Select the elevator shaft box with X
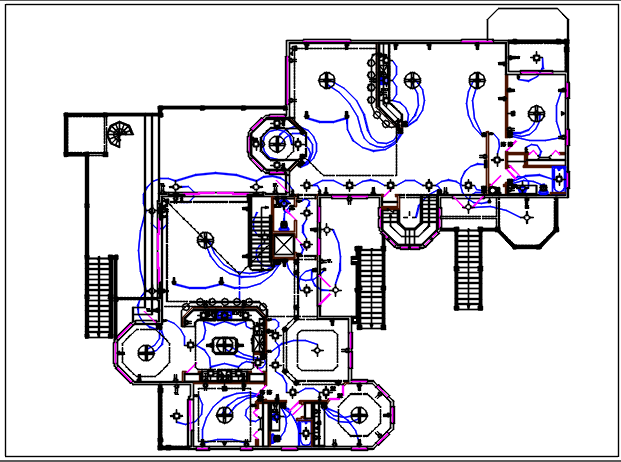 pyautogui.click(x=283, y=244)
